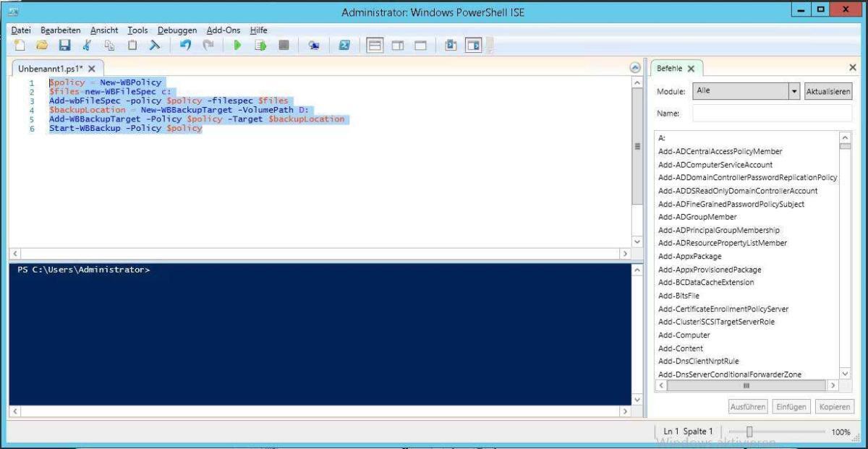
Task: Toggle the Script Pane Maximized view
Action: (x=420, y=45)
